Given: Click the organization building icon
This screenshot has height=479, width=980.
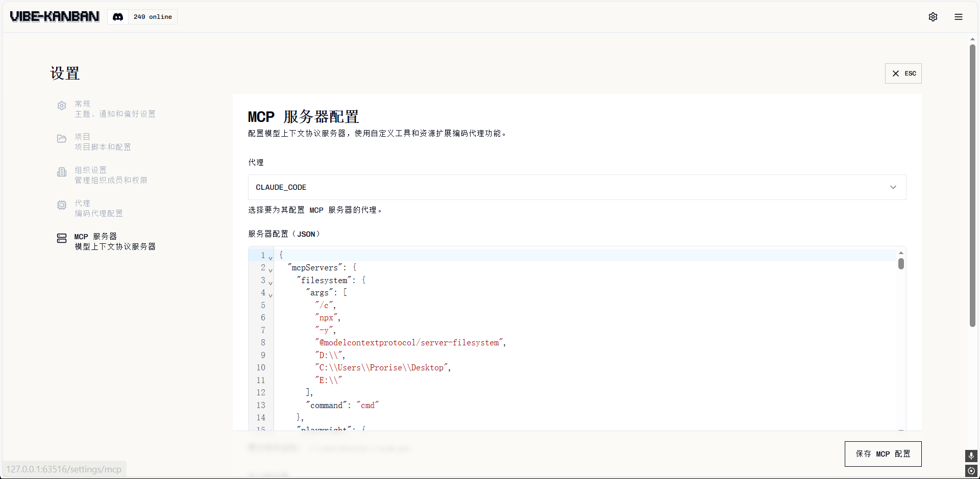Looking at the screenshot, I should tap(62, 172).
